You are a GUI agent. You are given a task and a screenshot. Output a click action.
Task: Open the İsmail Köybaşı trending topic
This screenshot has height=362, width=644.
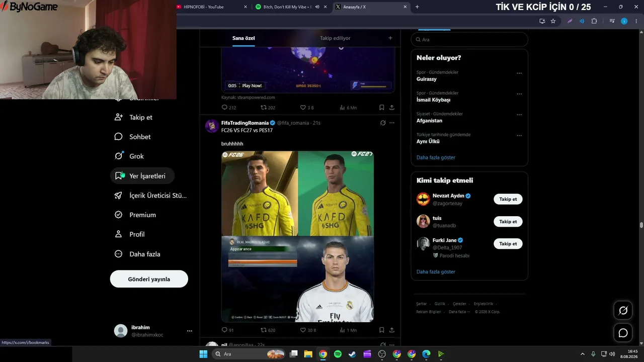click(433, 100)
